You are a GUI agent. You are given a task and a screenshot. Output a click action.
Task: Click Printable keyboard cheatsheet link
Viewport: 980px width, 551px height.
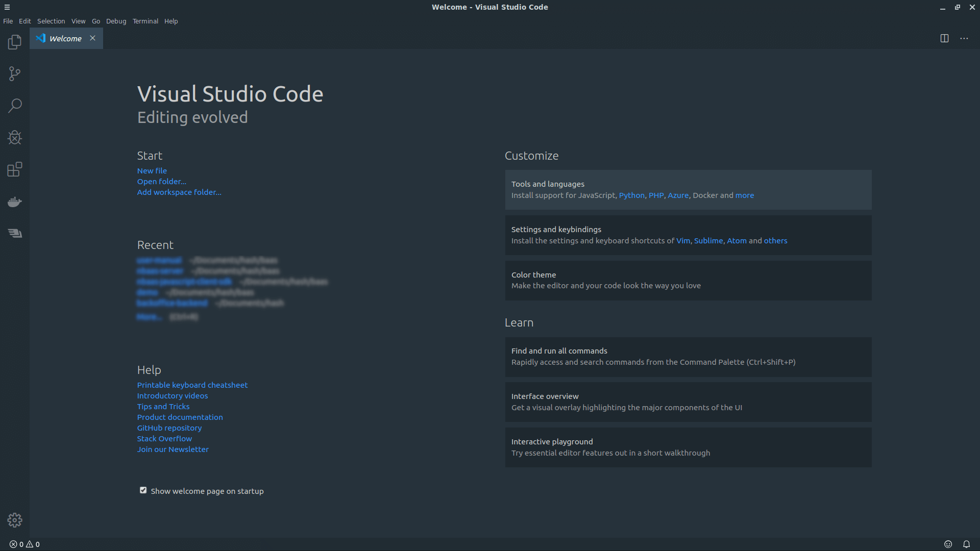point(192,385)
